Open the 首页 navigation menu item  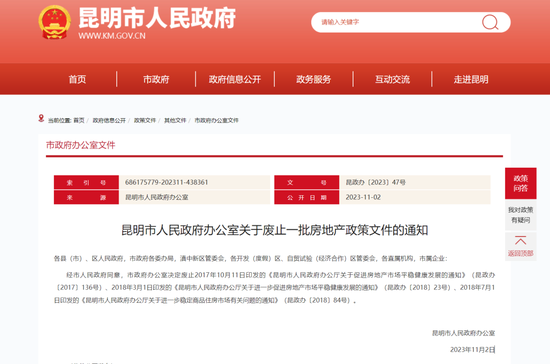click(77, 79)
